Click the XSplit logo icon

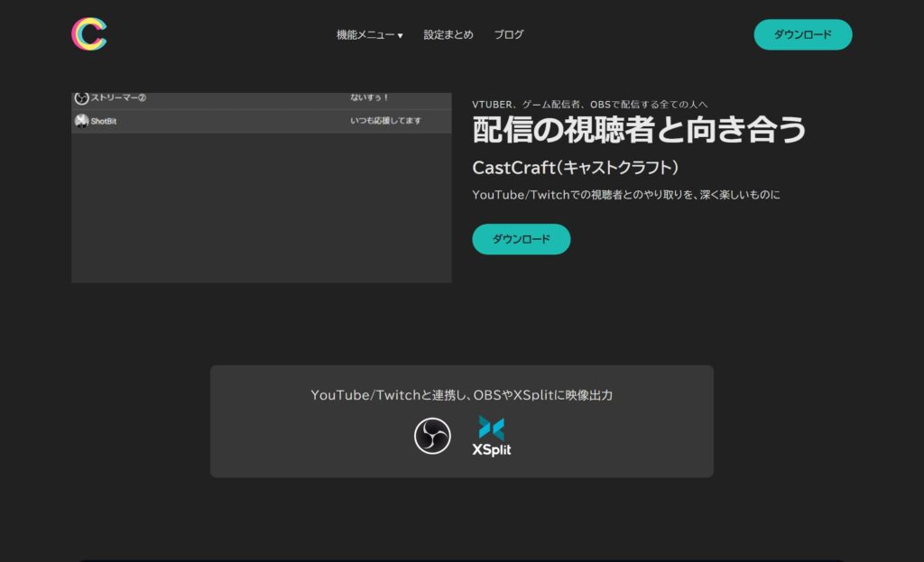pos(492,436)
